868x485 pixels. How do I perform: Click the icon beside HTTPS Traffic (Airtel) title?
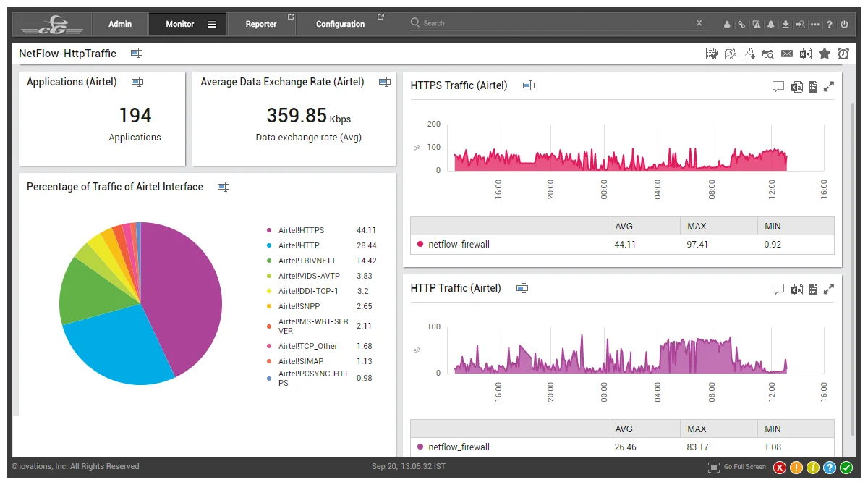pyautogui.click(x=529, y=85)
